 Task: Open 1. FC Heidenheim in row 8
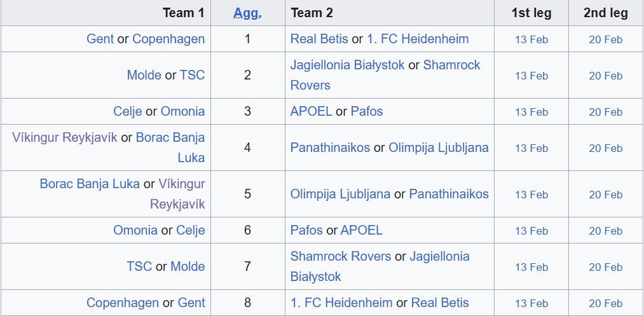[341, 303]
